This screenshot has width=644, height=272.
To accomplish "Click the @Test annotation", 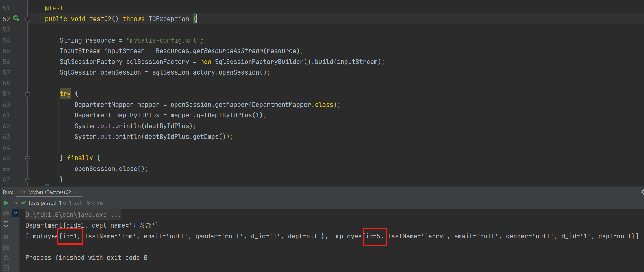I will [x=54, y=8].
